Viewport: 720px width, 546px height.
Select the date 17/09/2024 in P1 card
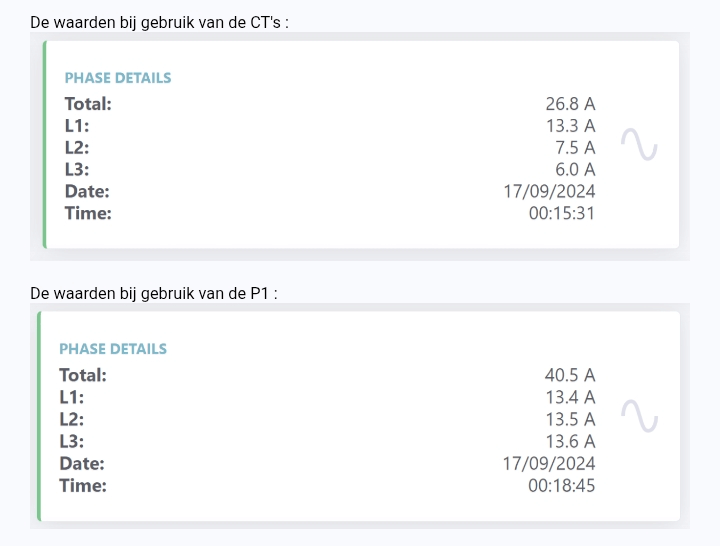(x=549, y=463)
